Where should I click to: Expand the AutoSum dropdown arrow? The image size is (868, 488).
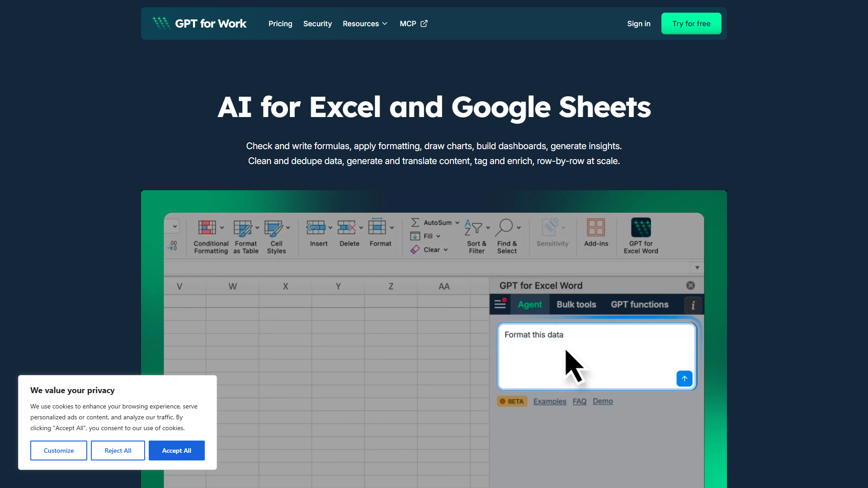(458, 223)
